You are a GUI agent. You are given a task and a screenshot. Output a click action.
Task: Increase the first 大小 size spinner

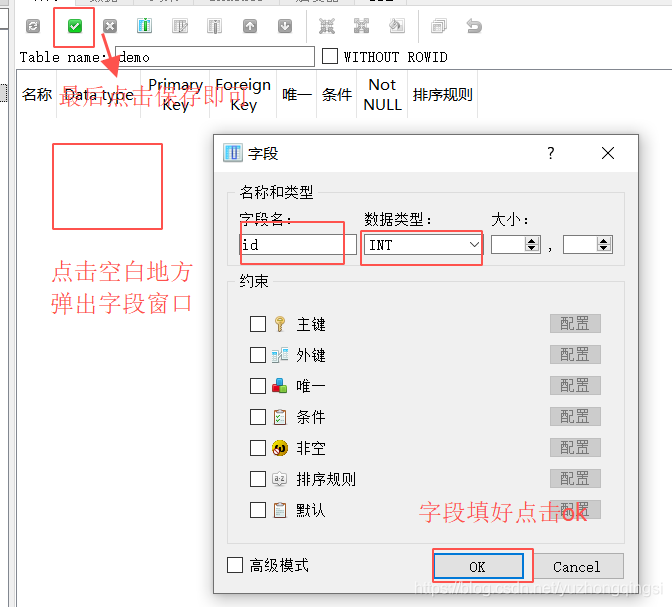pos(532,241)
